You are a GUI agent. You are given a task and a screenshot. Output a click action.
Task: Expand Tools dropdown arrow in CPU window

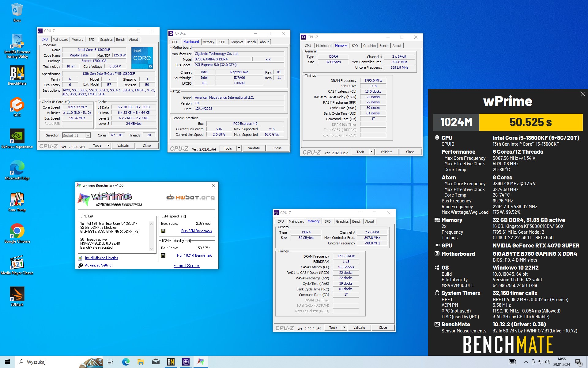108,146
